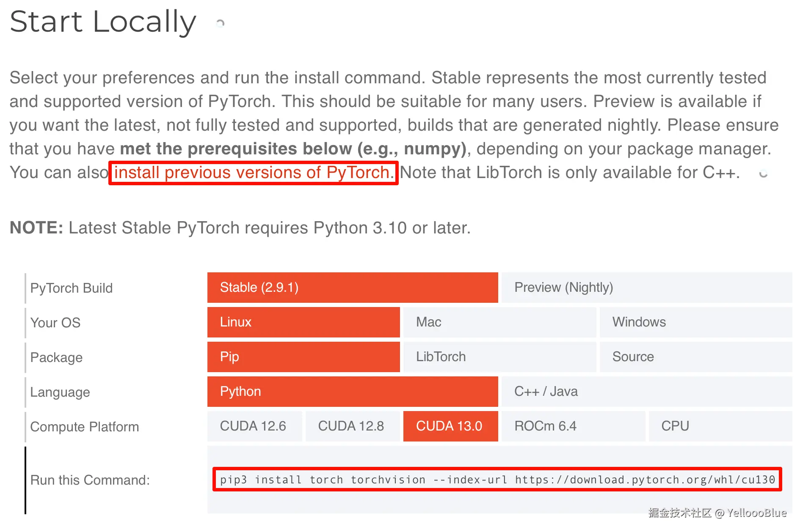This screenshot has height=532, width=800.
Task: Pick the ROCm 6.4 compute platform
Action: tap(573, 426)
